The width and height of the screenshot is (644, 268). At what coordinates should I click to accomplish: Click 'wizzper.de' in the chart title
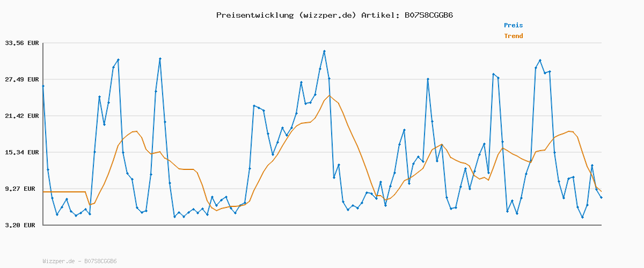click(327, 15)
